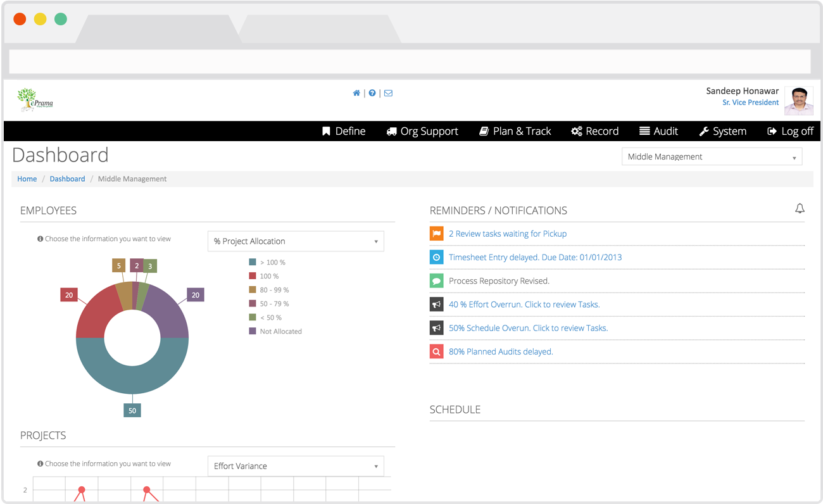Click Sandeep Honawar's profile photo
The width and height of the screenshot is (823, 504).
[x=798, y=101]
